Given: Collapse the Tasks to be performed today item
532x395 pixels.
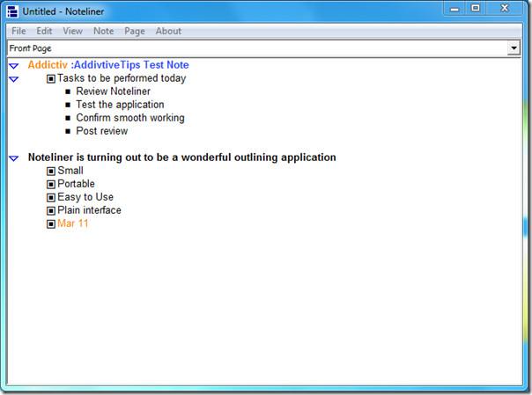Looking at the screenshot, I should [13, 79].
